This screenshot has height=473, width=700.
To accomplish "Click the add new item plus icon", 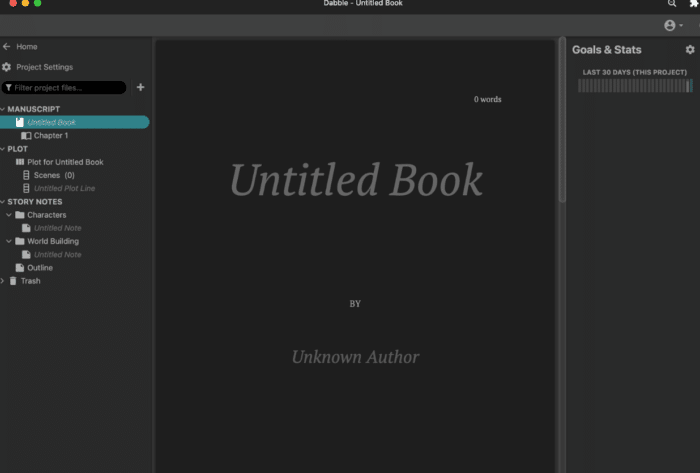I will pyautogui.click(x=141, y=87).
